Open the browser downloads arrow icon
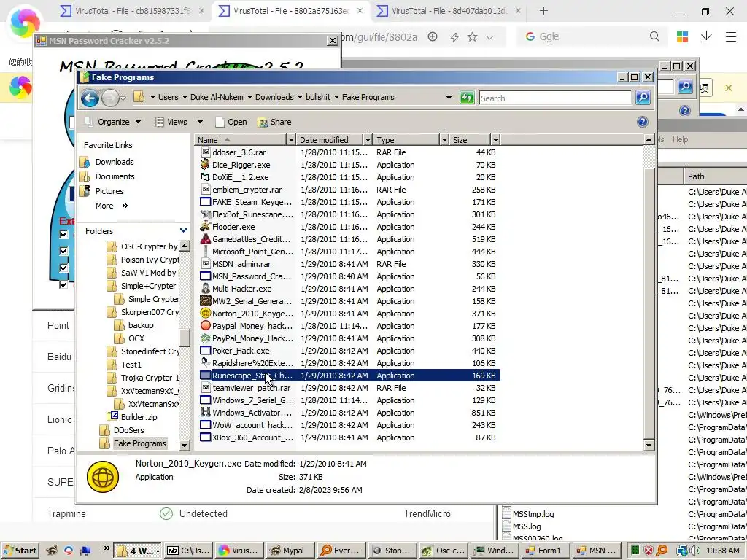Viewport: 747px width, 560px height. click(706, 36)
